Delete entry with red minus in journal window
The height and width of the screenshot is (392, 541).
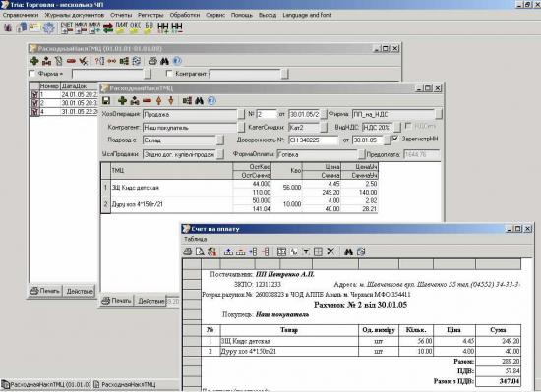pyautogui.click(x=71, y=61)
